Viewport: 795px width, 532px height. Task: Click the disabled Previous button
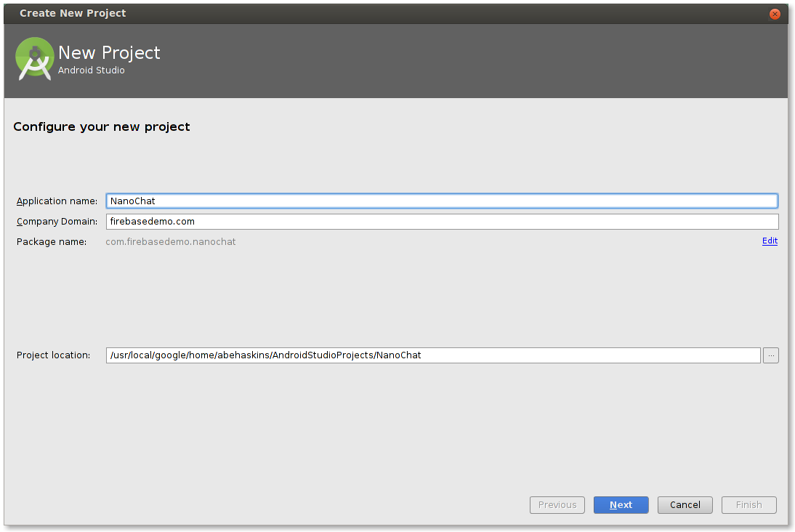coord(557,504)
